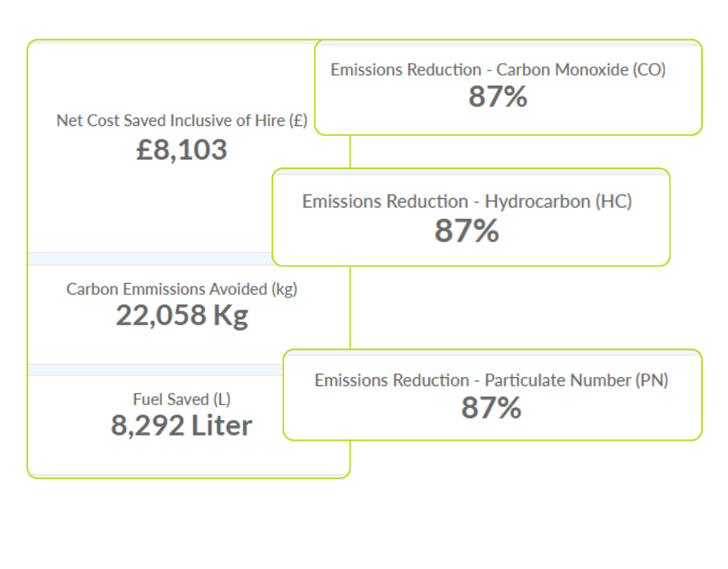This screenshot has width=728, height=569.
Task: Select the 87% value under Carbon Monoxide
Action: coord(498,96)
